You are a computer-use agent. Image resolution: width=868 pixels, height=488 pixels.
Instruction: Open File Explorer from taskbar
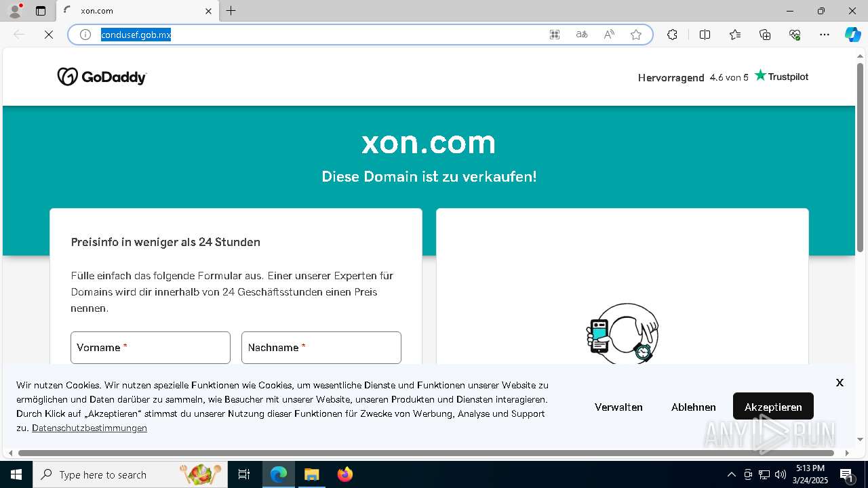311,474
